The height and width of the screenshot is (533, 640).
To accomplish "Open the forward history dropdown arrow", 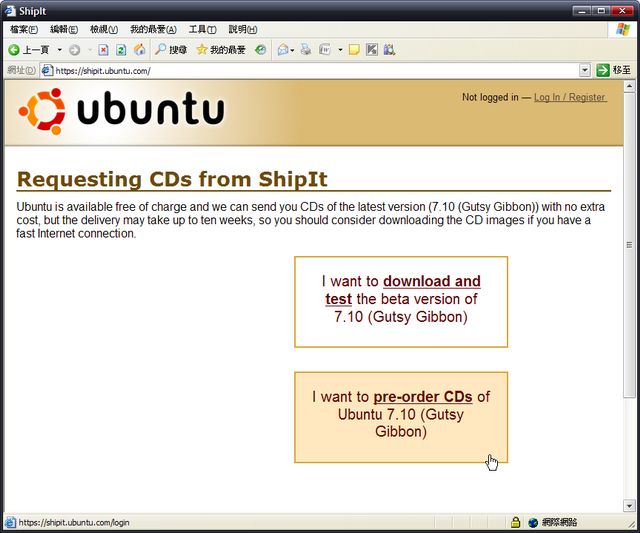I will click(x=90, y=50).
